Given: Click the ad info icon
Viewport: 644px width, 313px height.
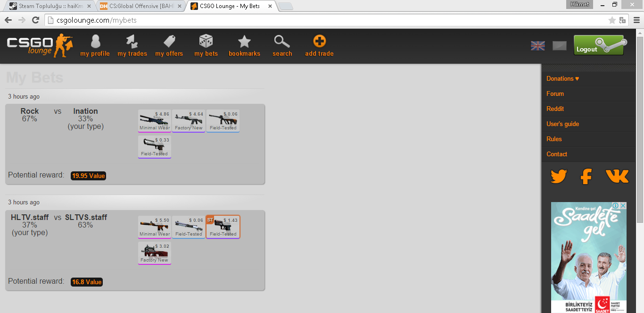Looking at the screenshot, I should tap(616, 206).
